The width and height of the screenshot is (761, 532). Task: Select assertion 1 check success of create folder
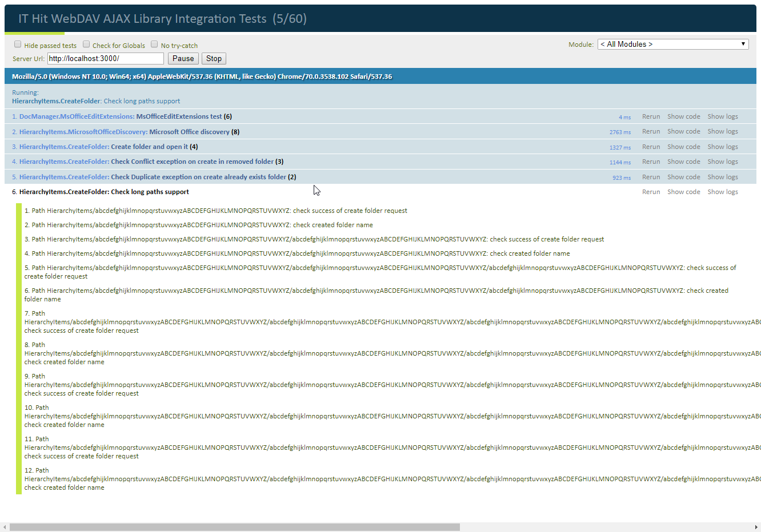coord(216,211)
